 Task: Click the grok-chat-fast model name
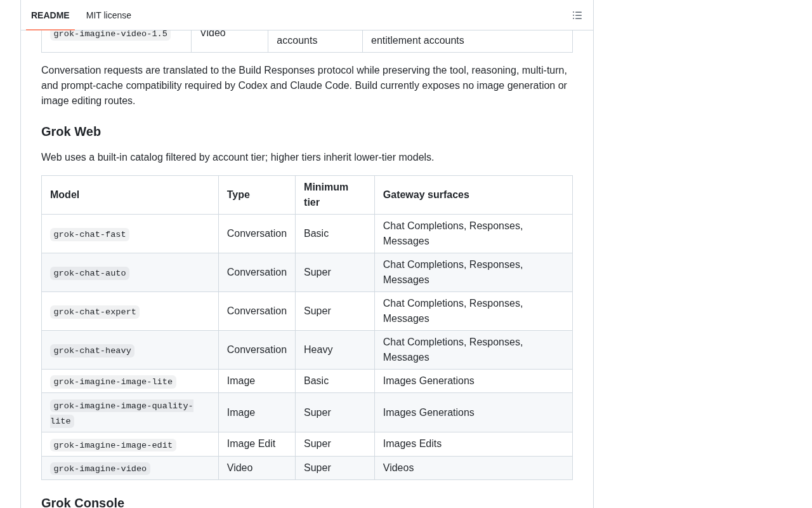pos(89,234)
